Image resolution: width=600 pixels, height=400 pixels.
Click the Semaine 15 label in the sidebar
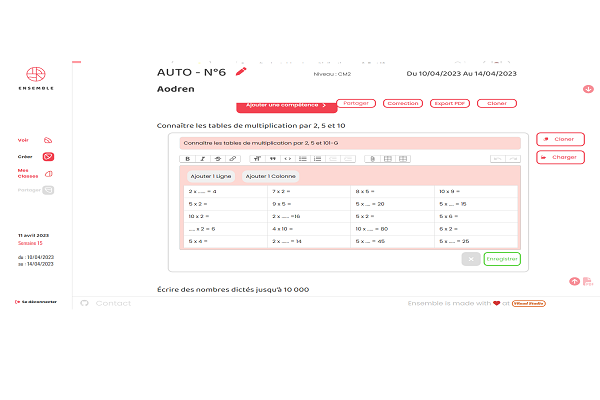pos(30,243)
